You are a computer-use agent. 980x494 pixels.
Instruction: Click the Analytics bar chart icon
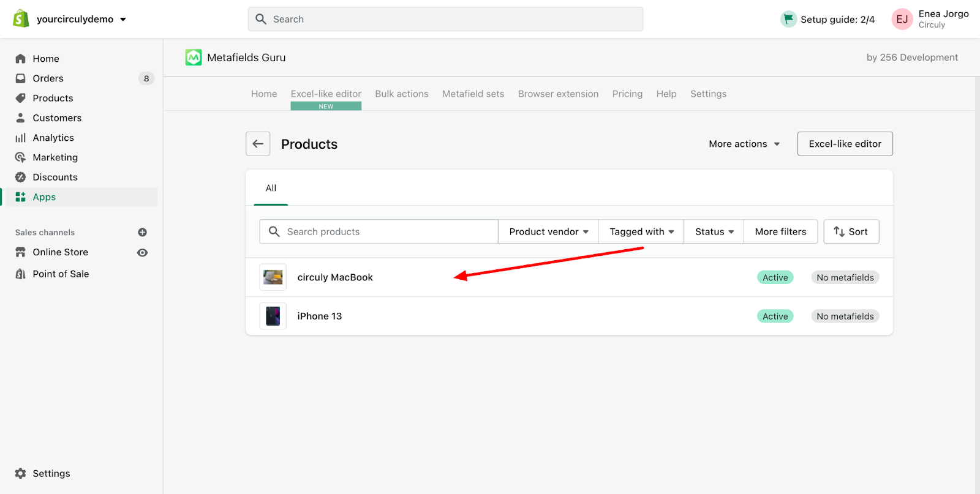coord(21,138)
